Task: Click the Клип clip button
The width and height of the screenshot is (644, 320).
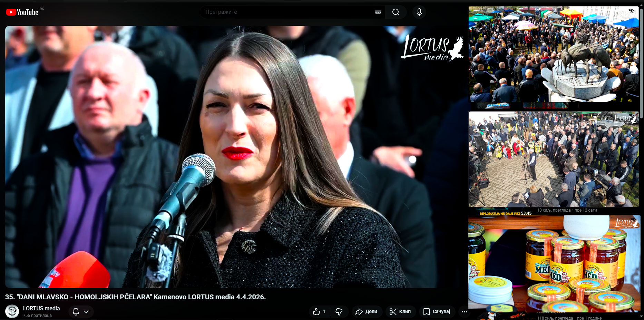Action: pyautogui.click(x=400, y=312)
